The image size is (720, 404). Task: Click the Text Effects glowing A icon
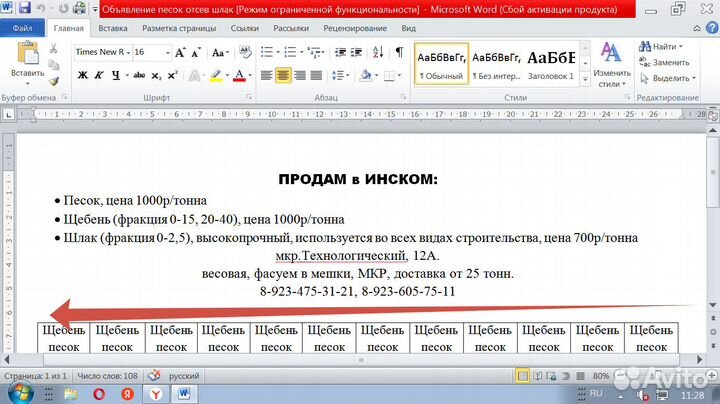pos(195,75)
